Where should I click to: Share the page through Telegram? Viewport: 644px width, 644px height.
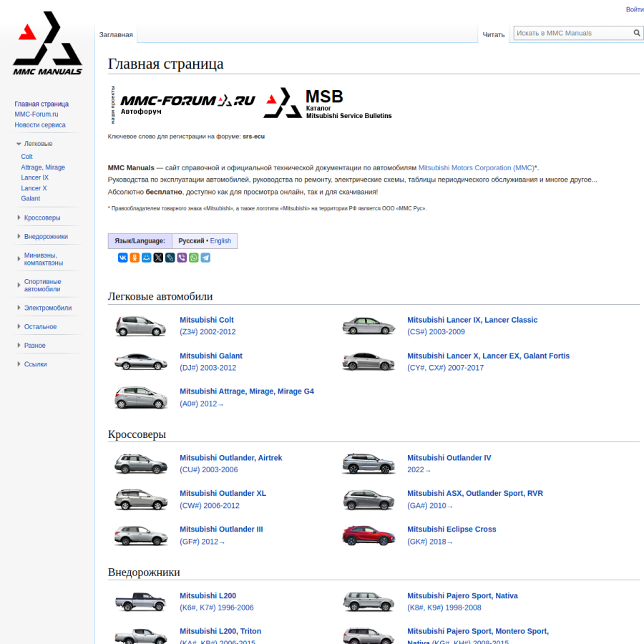pyautogui.click(x=205, y=258)
